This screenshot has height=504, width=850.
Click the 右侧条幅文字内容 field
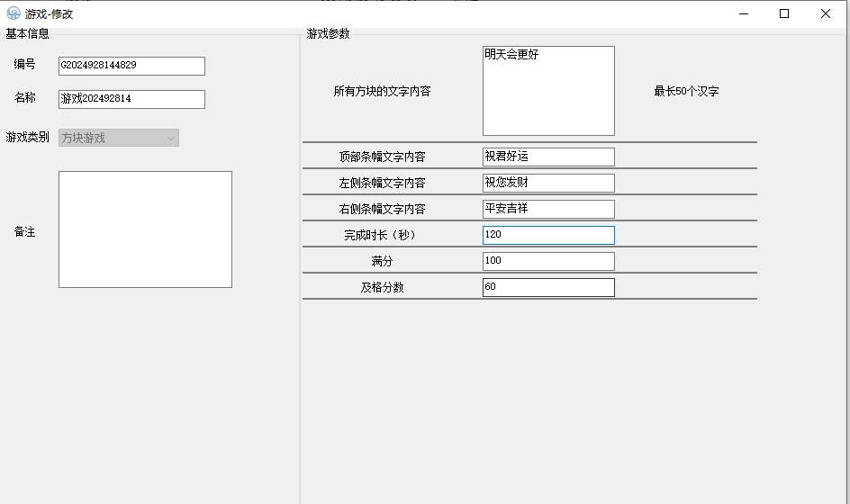(x=548, y=209)
